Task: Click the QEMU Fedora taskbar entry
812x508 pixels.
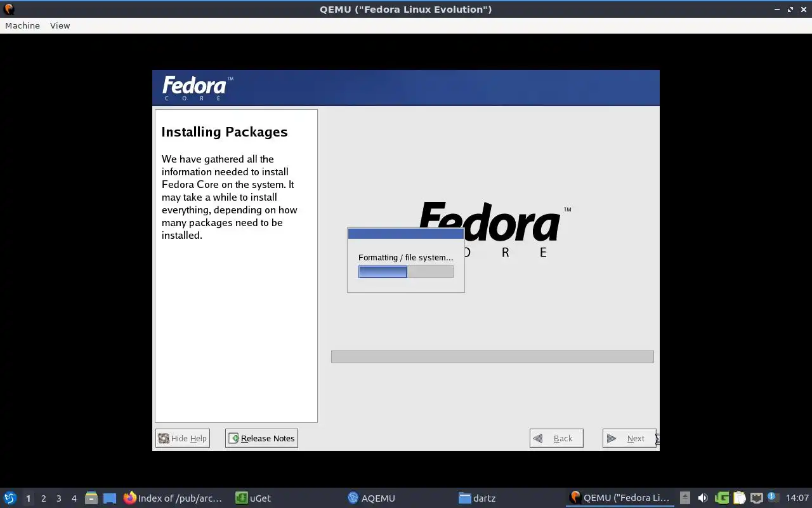Action: (x=620, y=498)
